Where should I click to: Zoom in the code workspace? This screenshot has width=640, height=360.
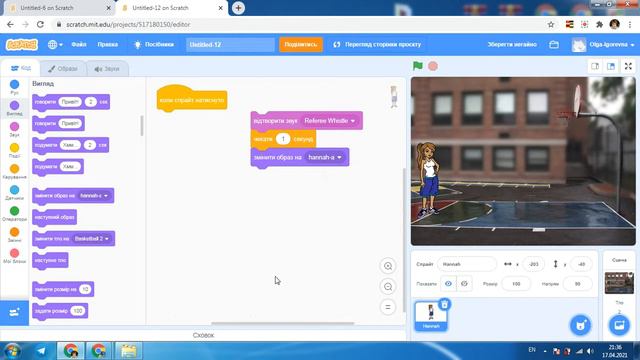[x=388, y=266]
